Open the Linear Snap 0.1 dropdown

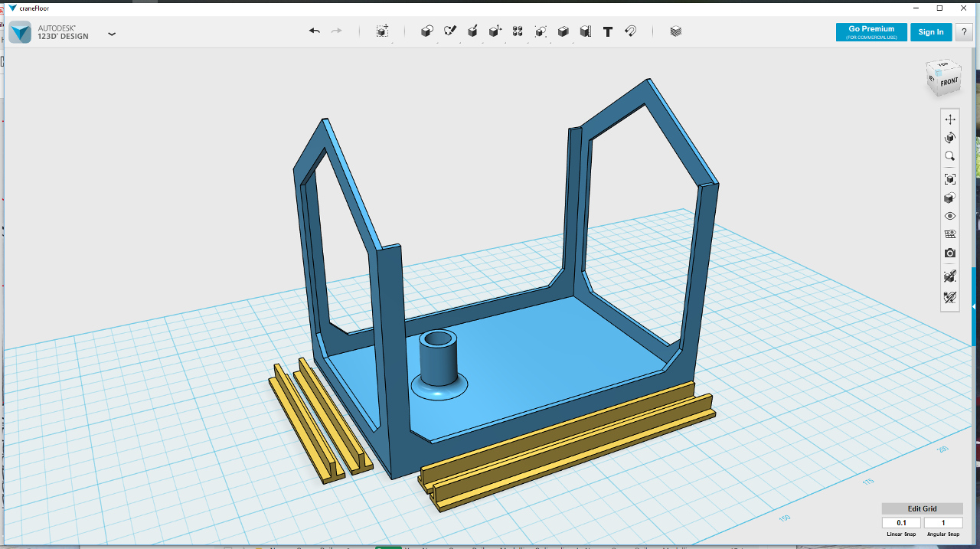point(901,523)
